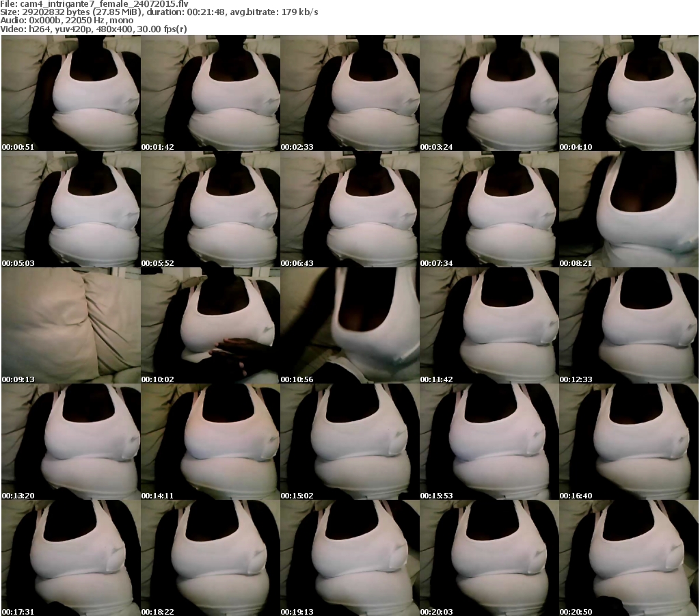Image resolution: width=700 pixels, height=616 pixels.
Task: Click the cushion-only frame at 00:09:13
Action: 70,325
